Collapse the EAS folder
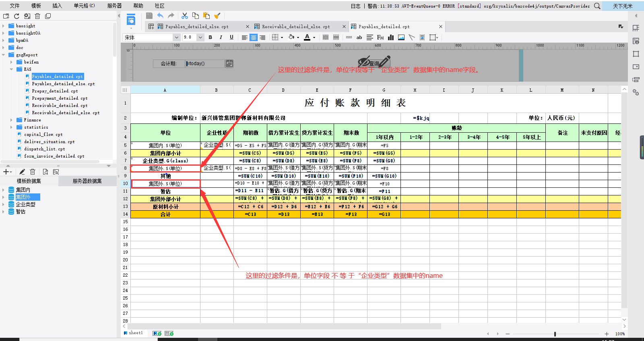The height and width of the screenshot is (341, 644). [x=11, y=69]
